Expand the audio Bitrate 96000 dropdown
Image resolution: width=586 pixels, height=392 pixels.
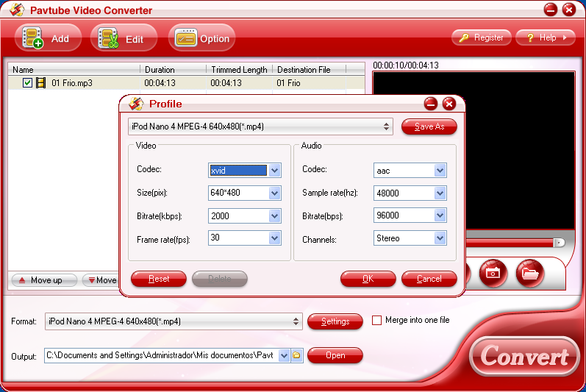pos(440,215)
